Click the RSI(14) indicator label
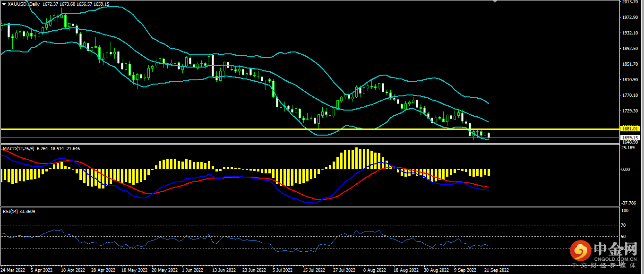 pyautogui.click(x=11, y=211)
